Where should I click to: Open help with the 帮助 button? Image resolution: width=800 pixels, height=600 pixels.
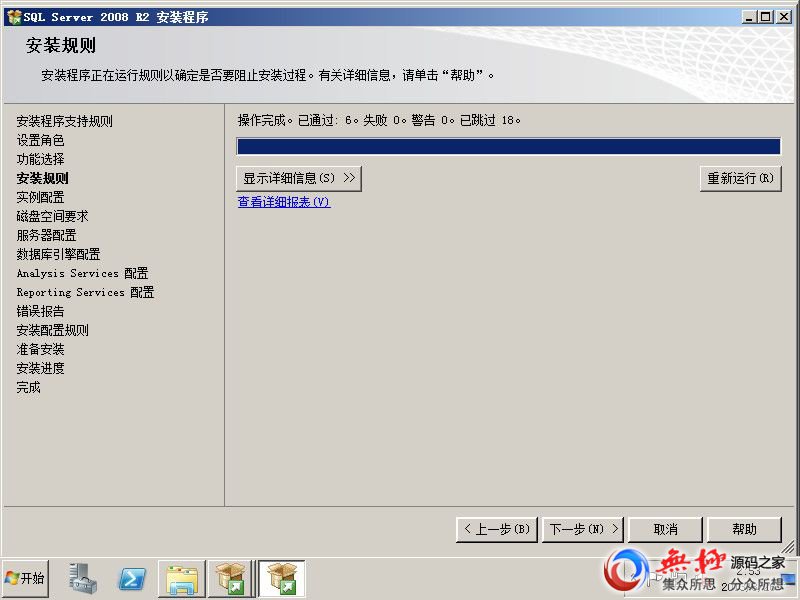click(x=744, y=529)
